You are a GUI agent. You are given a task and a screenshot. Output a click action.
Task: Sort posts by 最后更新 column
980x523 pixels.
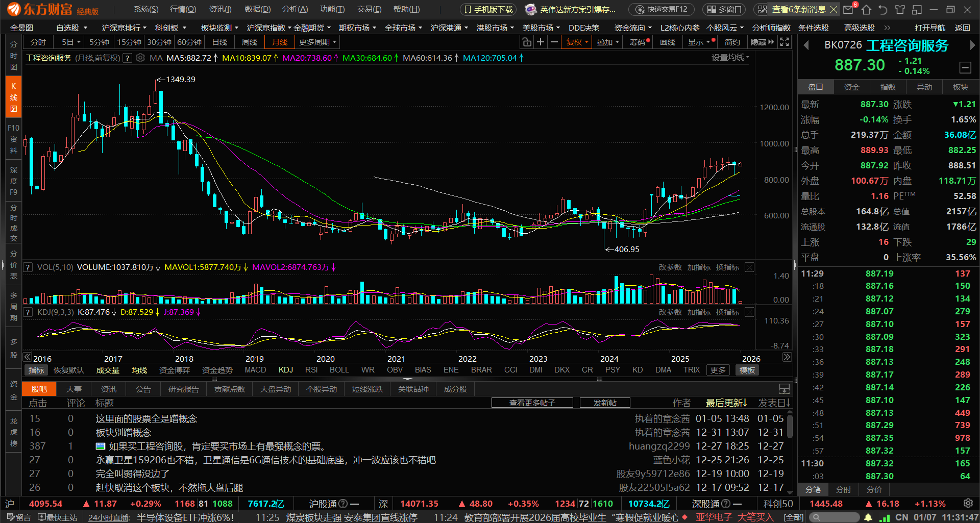click(x=726, y=403)
